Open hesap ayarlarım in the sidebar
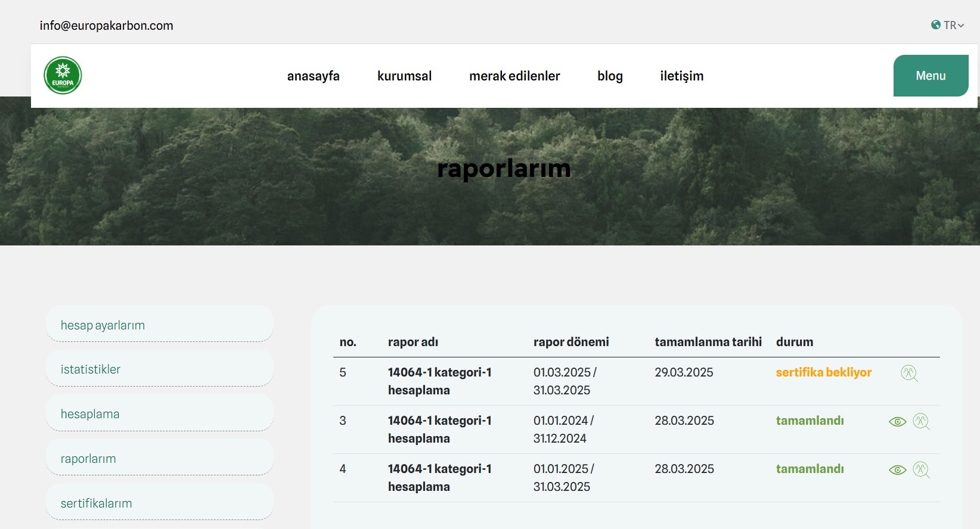The height and width of the screenshot is (529, 980). (x=103, y=325)
